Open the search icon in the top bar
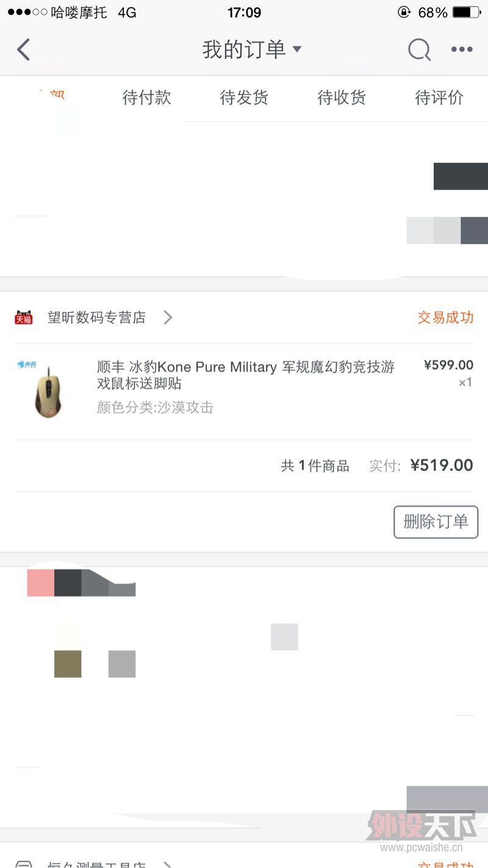Image resolution: width=488 pixels, height=868 pixels. tap(419, 49)
